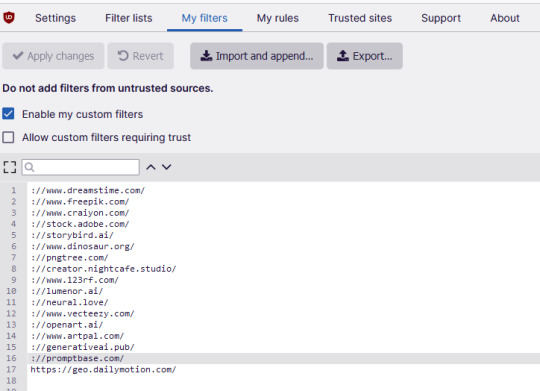Open the Support tab
This screenshot has height=391, width=540.
pos(441,18)
